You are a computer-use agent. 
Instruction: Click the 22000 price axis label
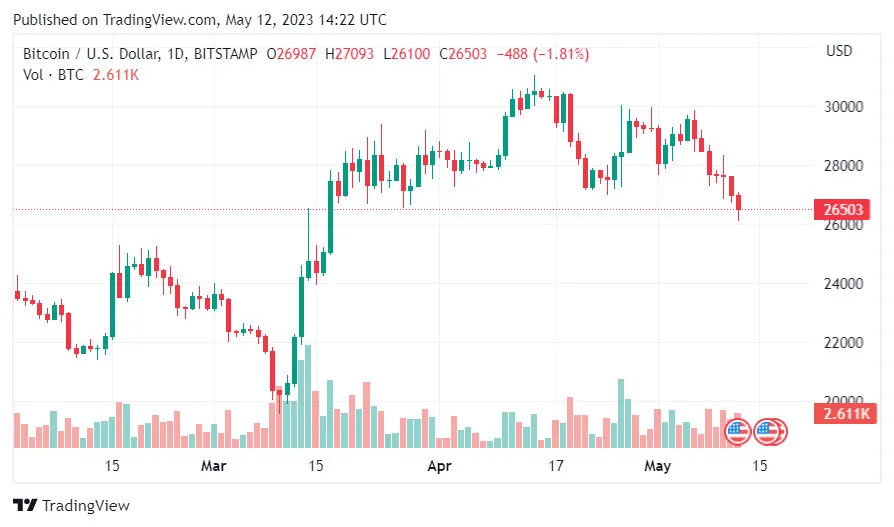tap(844, 343)
